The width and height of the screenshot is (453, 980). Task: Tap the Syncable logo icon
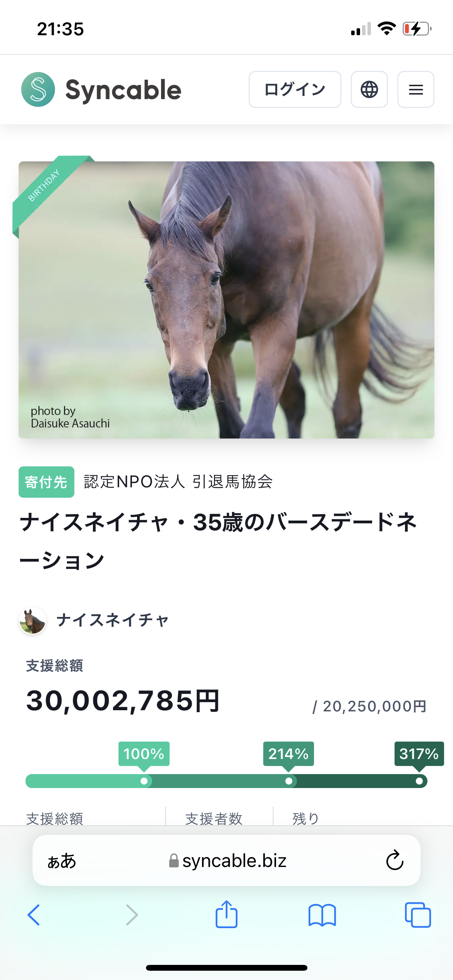point(38,89)
